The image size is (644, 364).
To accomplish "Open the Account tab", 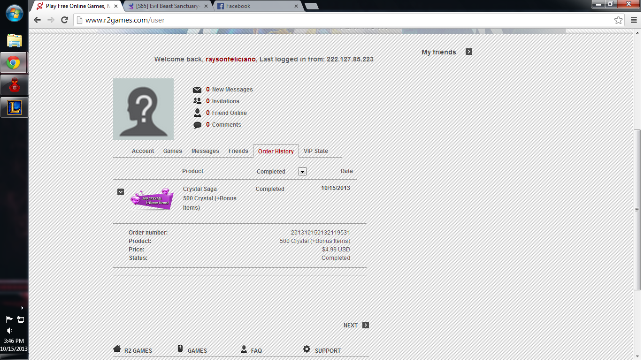I will (143, 151).
